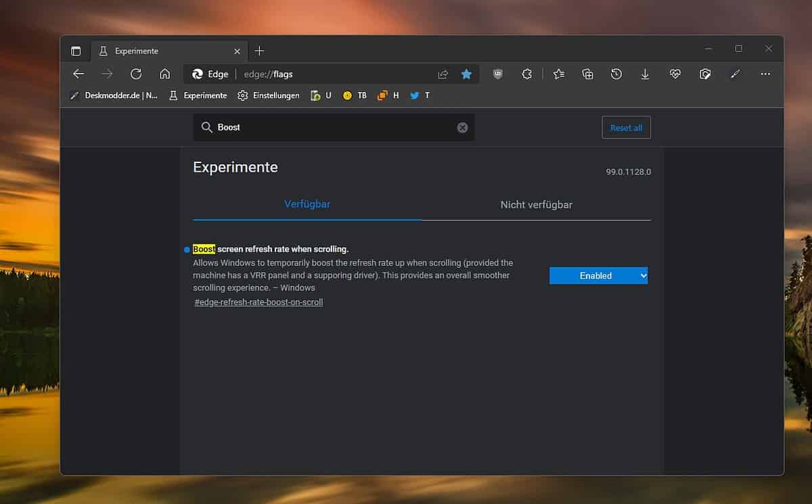Navigate to the home page
Screen dimensions: 812x504
[x=165, y=74]
